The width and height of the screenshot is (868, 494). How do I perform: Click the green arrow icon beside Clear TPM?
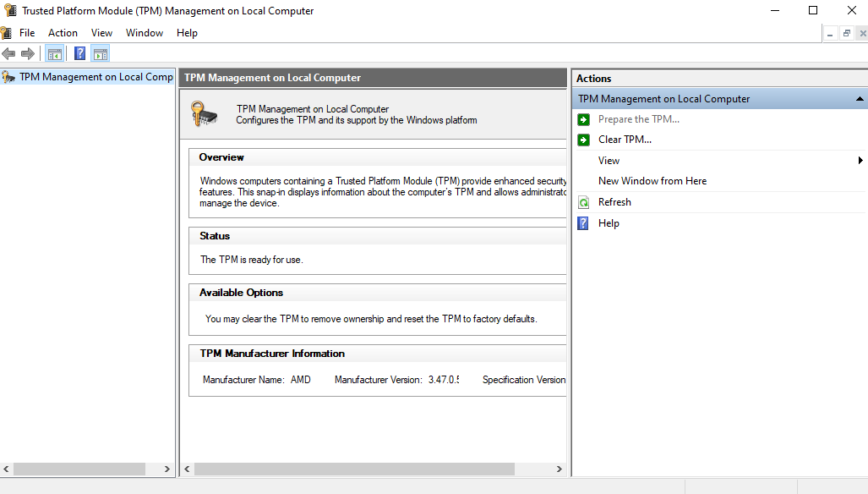(x=583, y=140)
